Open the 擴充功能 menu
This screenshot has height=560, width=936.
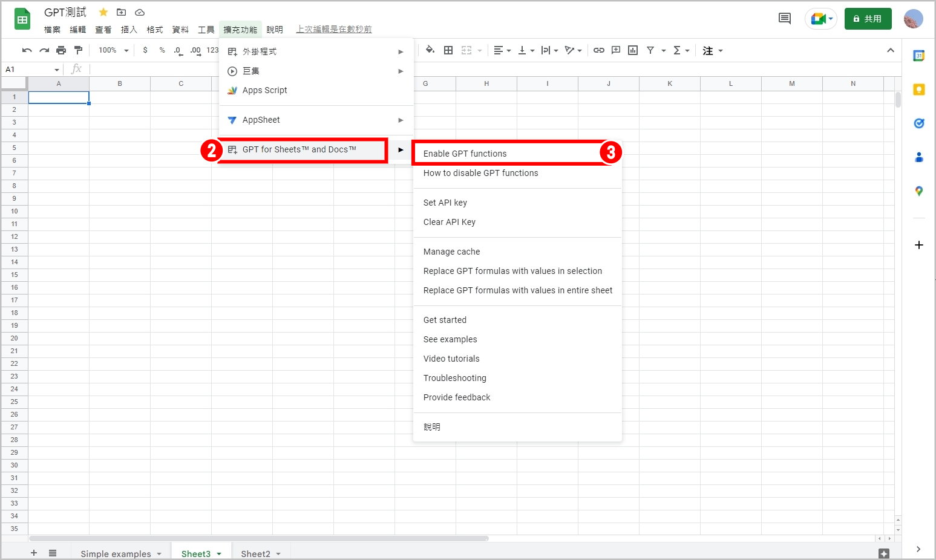coord(240,30)
